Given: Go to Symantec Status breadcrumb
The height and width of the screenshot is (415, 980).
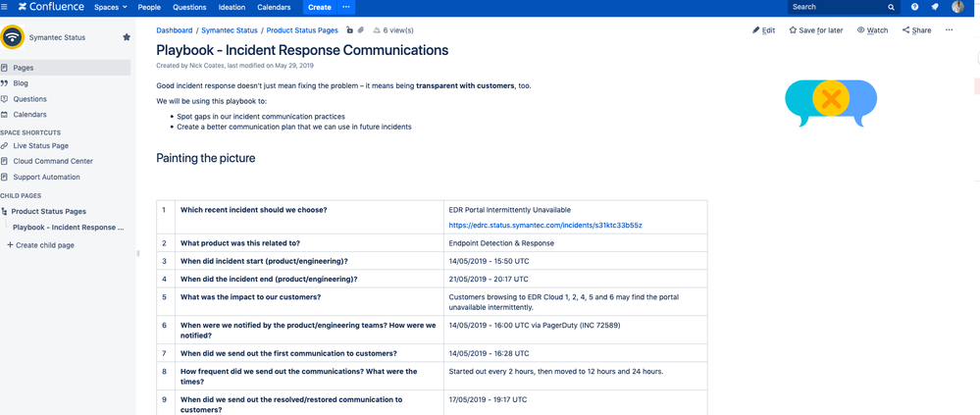Looking at the screenshot, I should pyautogui.click(x=230, y=30).
